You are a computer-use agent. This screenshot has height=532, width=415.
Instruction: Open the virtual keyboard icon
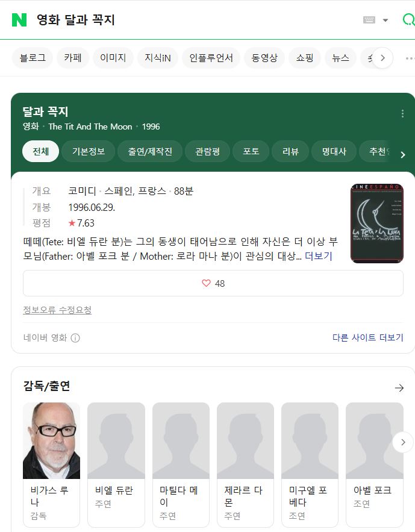point(369,20)
